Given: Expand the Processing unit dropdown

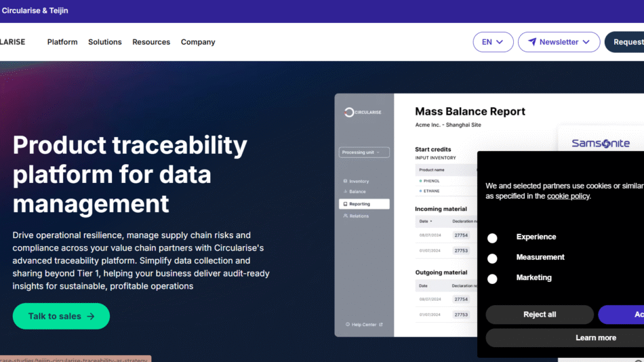Looking at the screenshot, I should pyautogui.click(x=364, y=153).
